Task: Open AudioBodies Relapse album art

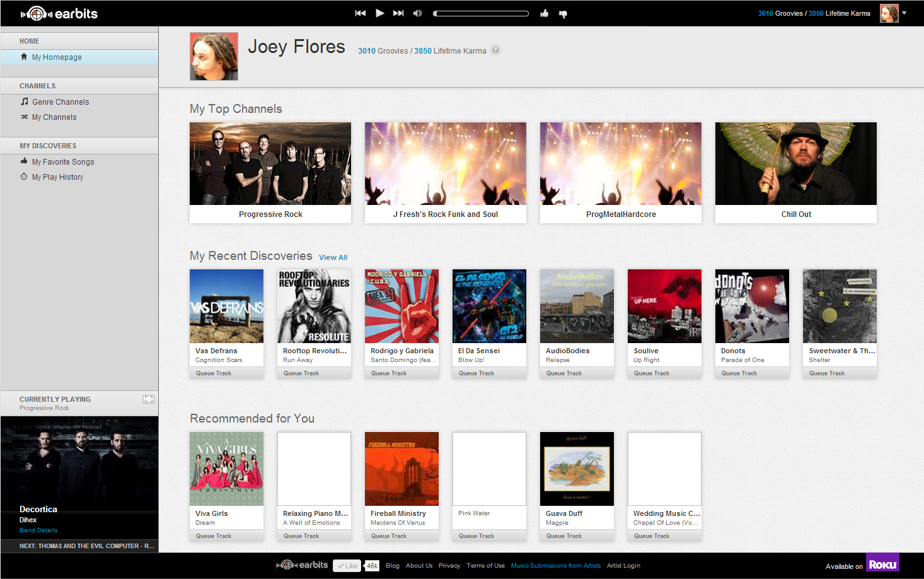Action: (577, 307)
